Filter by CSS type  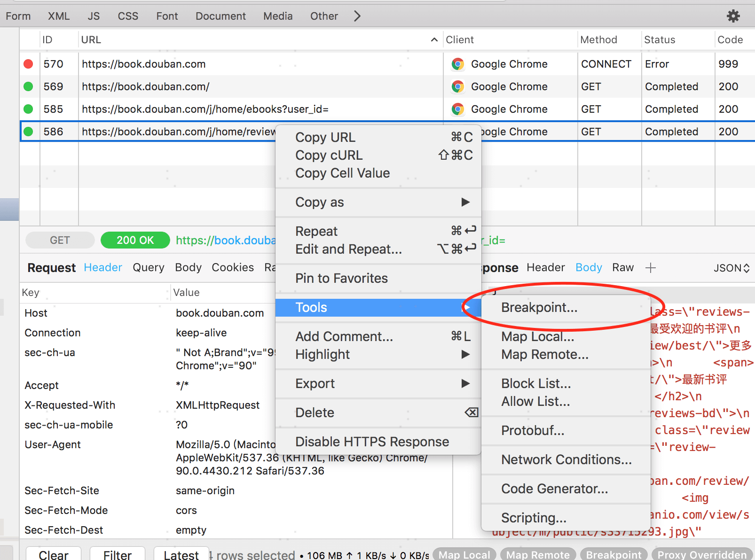128,16
